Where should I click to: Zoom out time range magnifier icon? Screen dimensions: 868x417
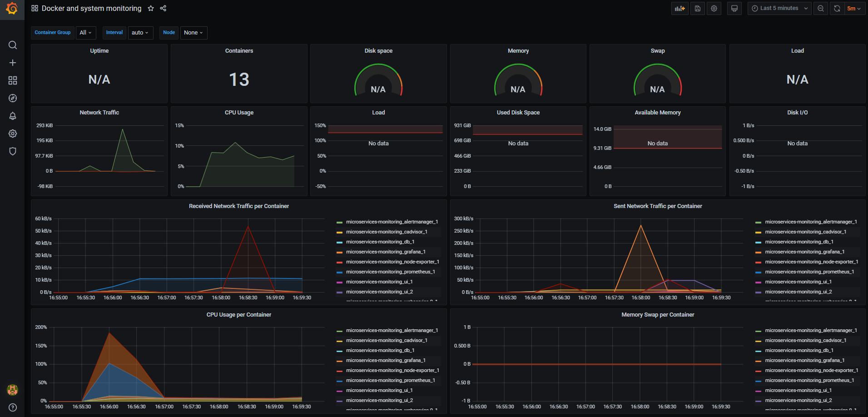pos(821,8)
